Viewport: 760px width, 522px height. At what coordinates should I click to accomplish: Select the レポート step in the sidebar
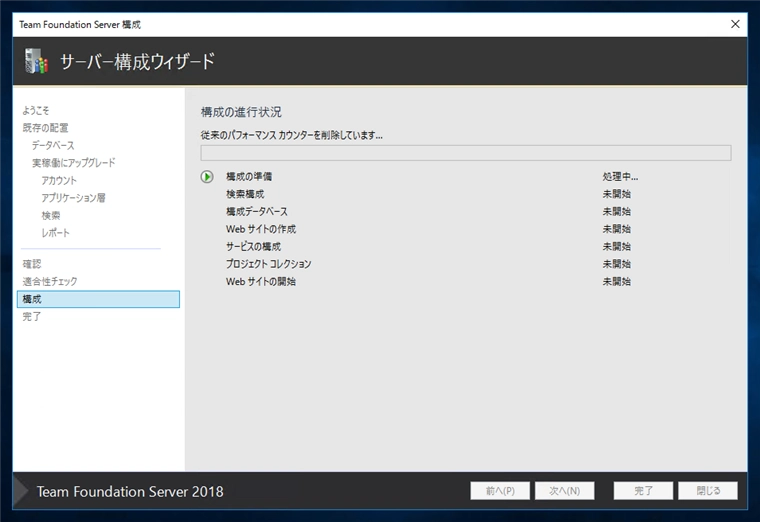click(55, 233)
